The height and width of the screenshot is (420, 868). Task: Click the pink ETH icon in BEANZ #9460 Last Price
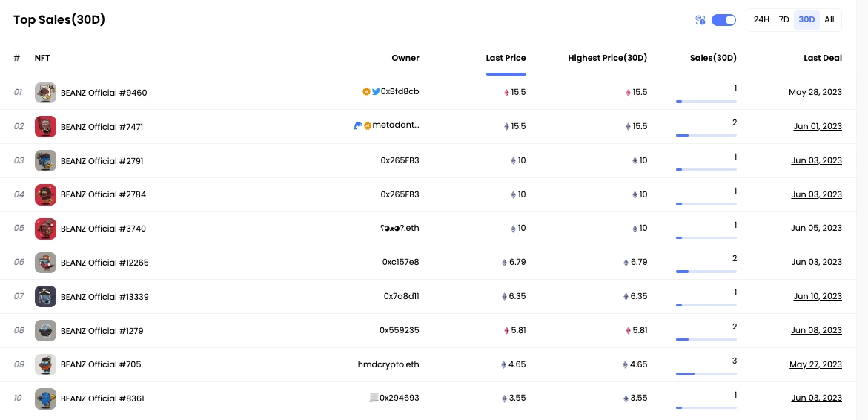[506, 93]
